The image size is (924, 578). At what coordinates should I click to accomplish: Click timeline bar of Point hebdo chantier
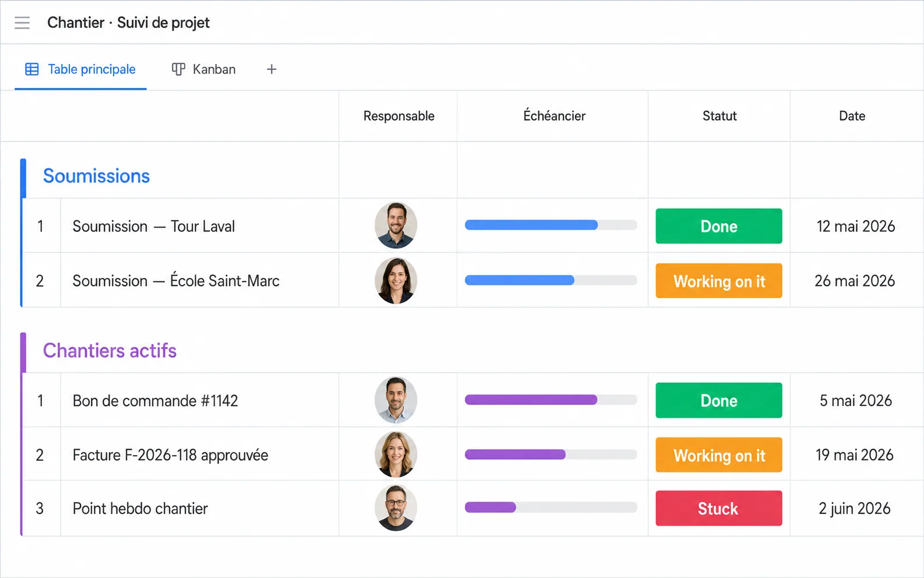(551, 507)
